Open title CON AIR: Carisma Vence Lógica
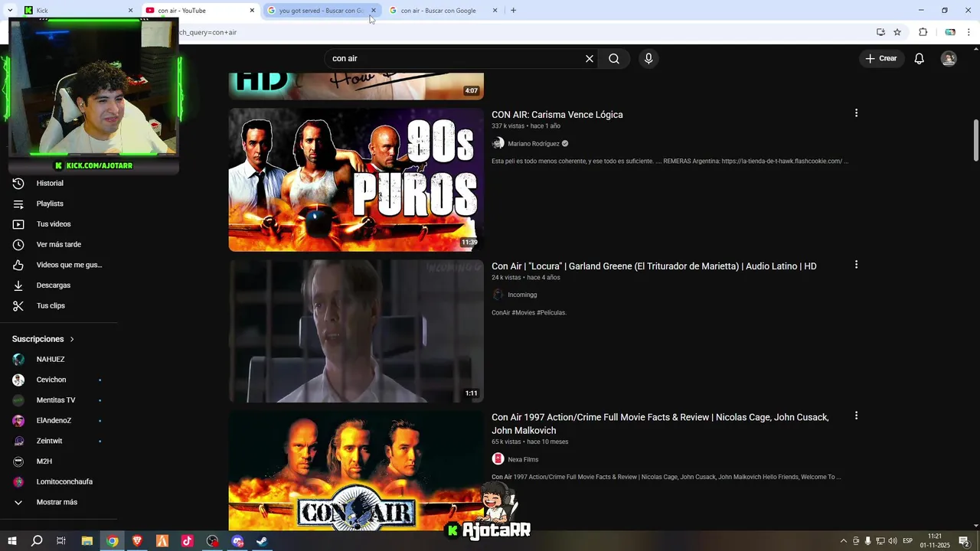980x551 pixels. tap(557, 115)
